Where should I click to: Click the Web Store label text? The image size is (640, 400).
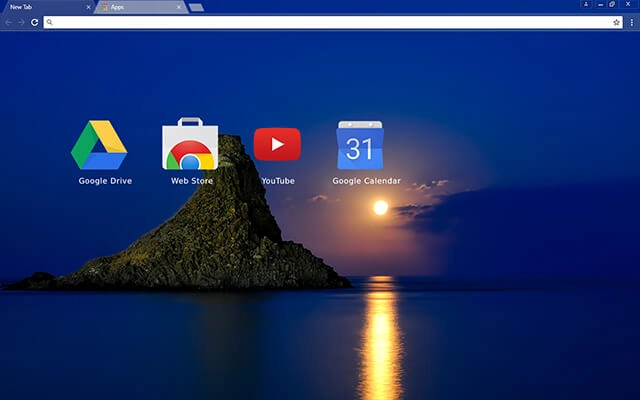[192, 181]
